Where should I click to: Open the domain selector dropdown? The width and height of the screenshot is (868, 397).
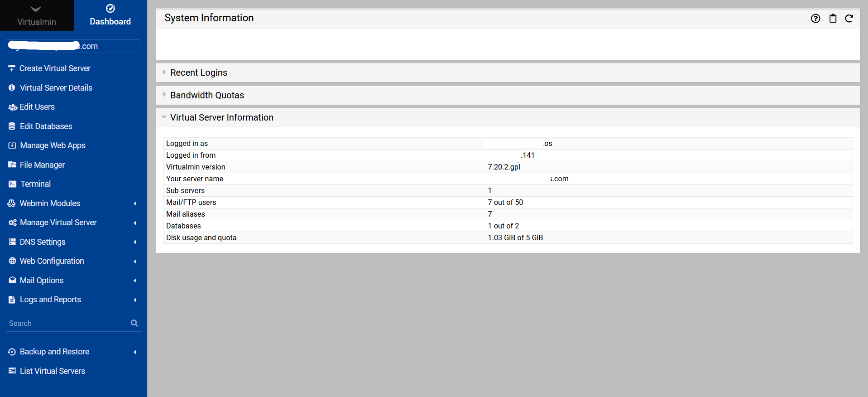click(x=73, y=46)
